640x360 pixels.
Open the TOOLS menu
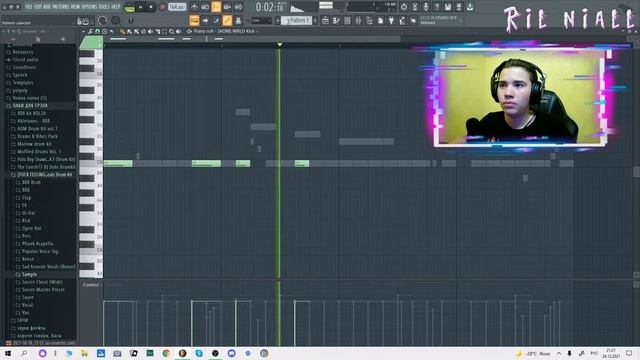[104, 7]
